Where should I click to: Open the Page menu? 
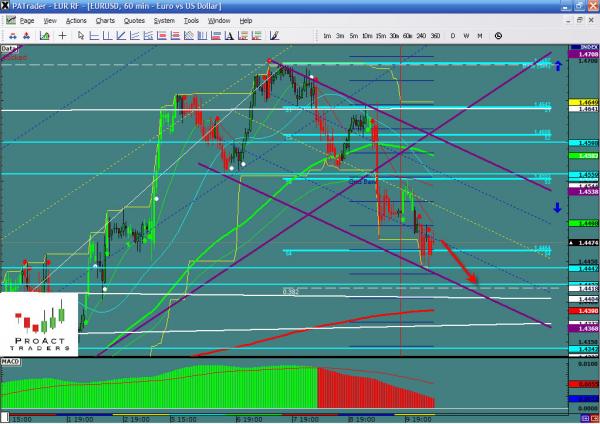pos(27,20)
